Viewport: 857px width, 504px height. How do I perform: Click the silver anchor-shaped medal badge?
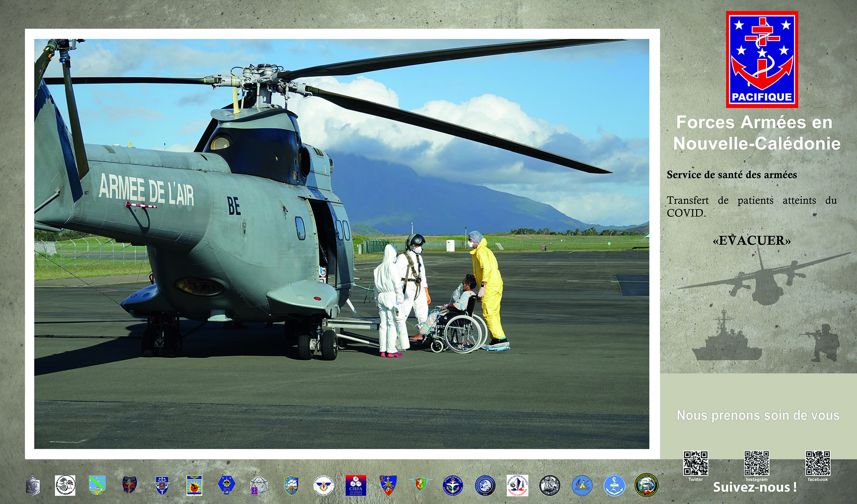click(x=33, y=486)
